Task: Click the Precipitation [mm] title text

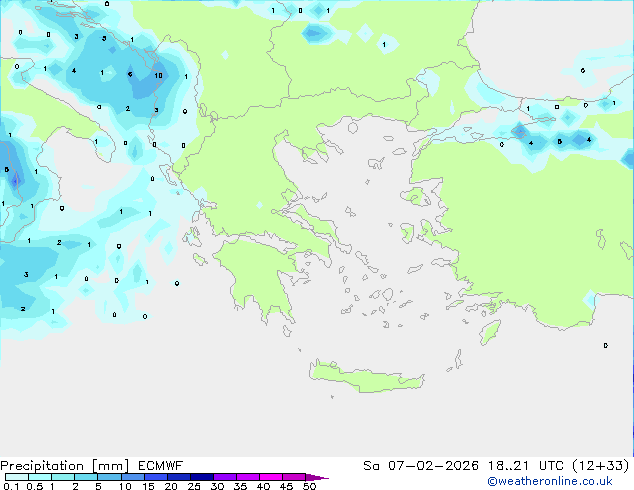Action: tap(65, 466)
